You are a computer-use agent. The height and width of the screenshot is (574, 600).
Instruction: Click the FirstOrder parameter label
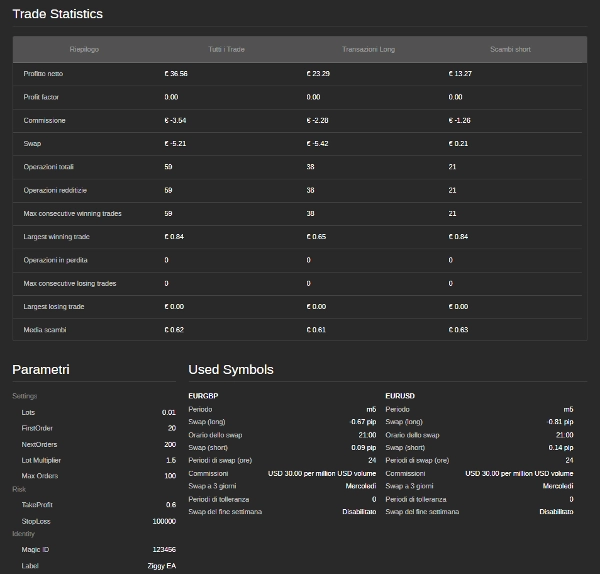tap(37, 428)
